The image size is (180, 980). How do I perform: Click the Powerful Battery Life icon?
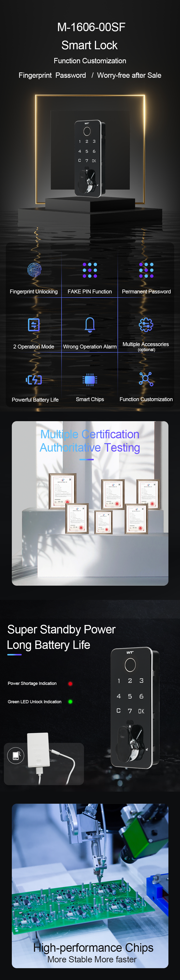pyautogui.click(x=34, y=379)
